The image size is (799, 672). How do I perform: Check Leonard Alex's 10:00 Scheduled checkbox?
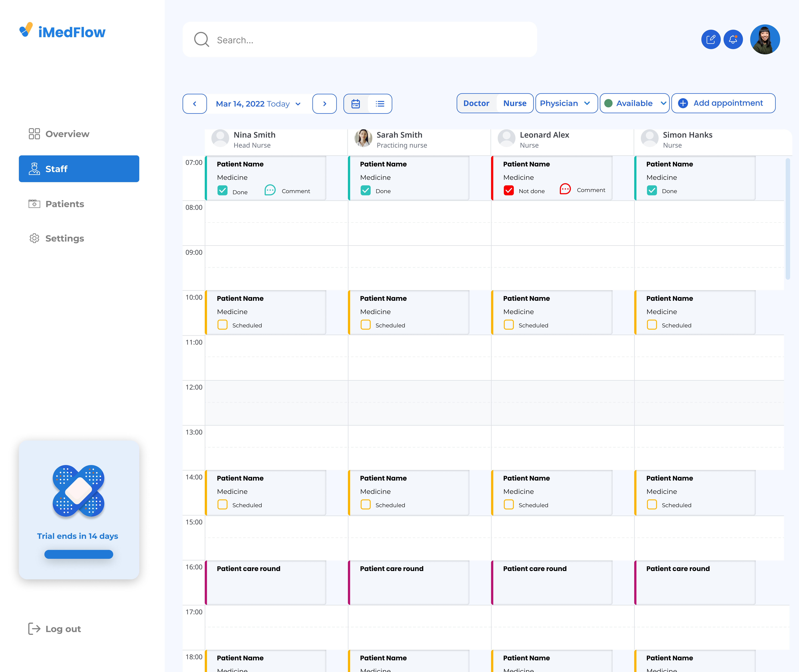click(x=509, y=325)
